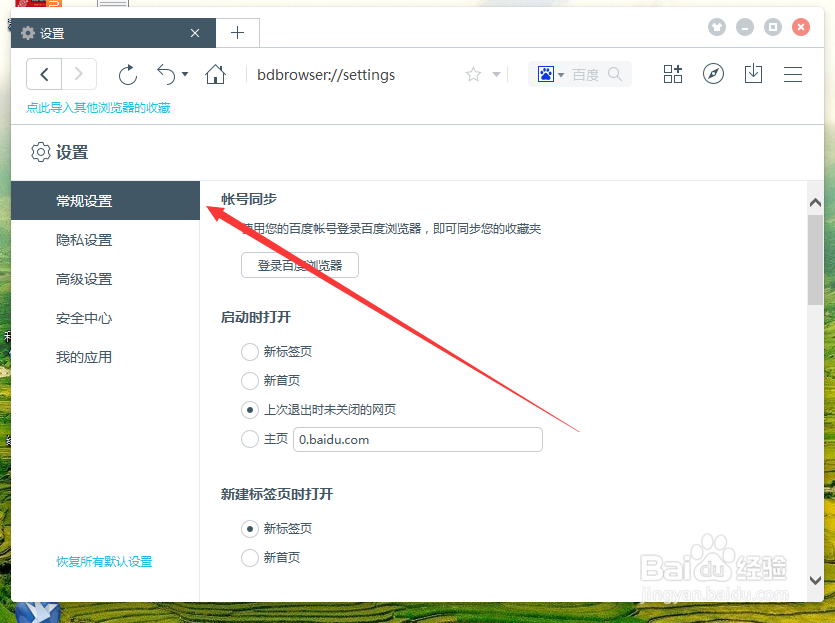The width and height of the screenshot is (835, 623).
Task: Restore closed page with the undo arrow
Action: click(x=166, y=75)
